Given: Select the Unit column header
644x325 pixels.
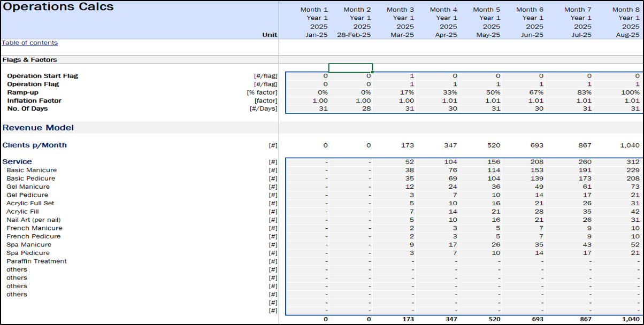Looking at the screenshot, I should coord(270,35).
